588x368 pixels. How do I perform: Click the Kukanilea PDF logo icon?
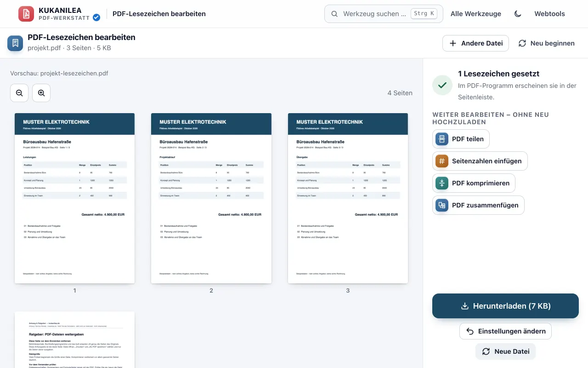pos(26,14)
